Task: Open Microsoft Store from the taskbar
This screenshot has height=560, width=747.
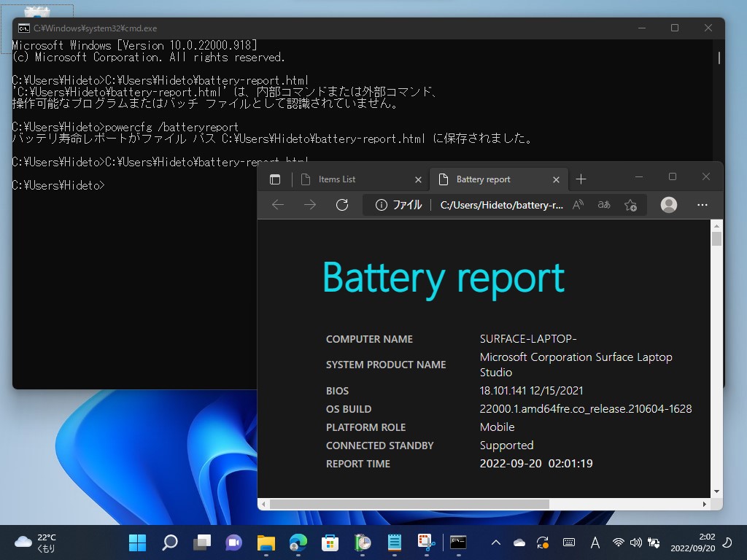Action: click(329, 543)
